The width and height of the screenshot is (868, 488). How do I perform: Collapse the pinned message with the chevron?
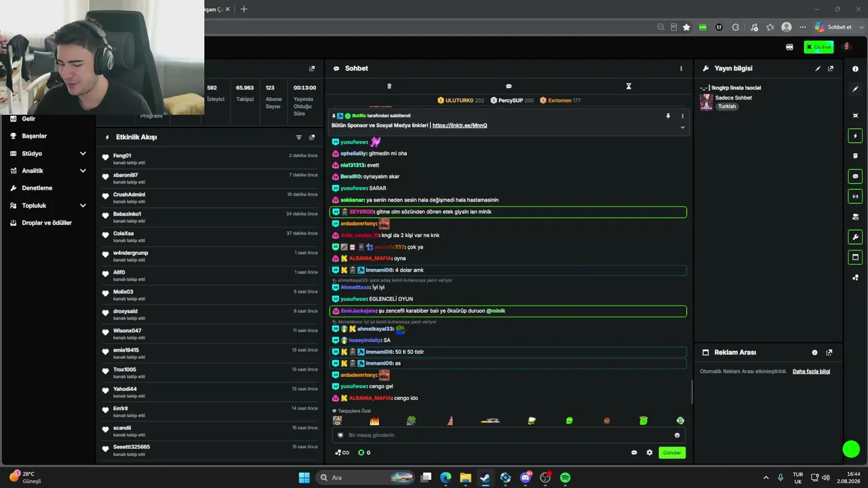coord(682,127)
